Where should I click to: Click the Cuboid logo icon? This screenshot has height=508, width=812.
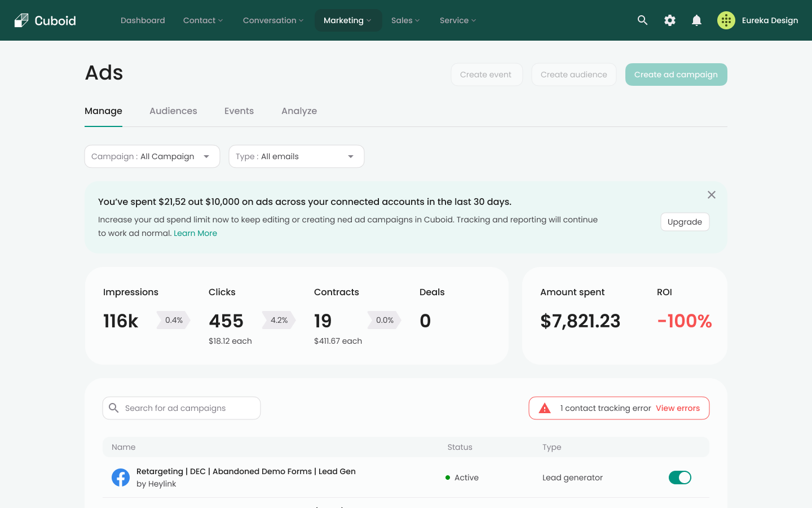[21, 20]
